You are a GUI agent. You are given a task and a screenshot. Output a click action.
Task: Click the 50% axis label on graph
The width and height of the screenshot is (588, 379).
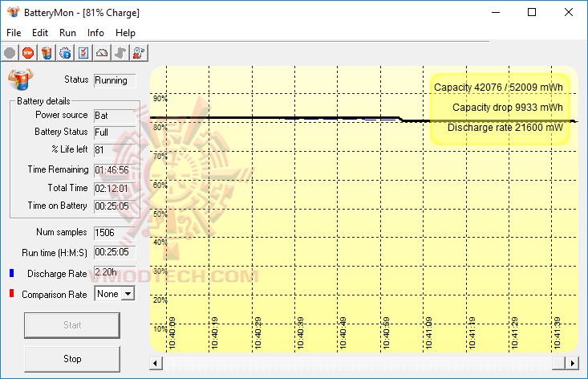click(x=160, y=214)
